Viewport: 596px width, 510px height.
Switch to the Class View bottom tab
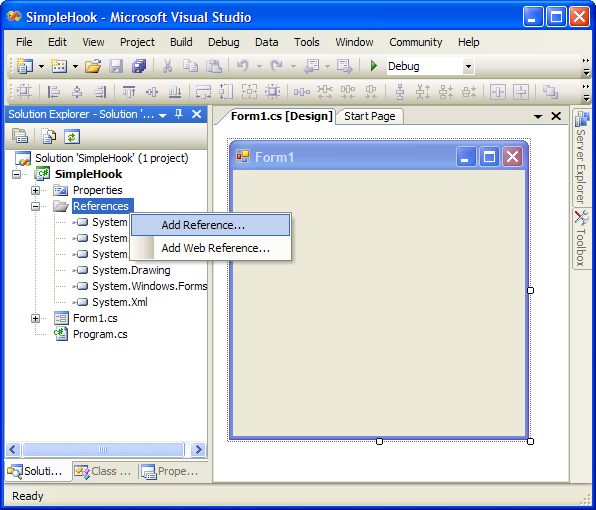pyautogui.click(x=104, y=471)
